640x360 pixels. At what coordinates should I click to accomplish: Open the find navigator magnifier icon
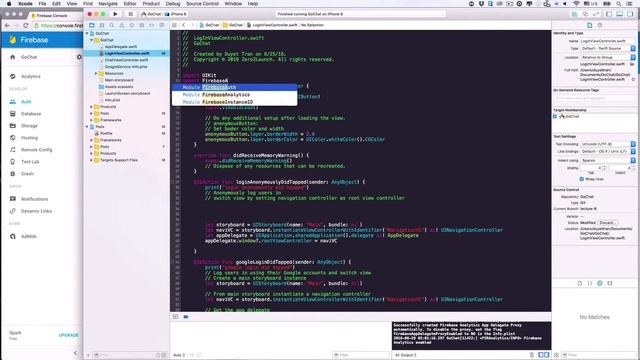click(x=111, y=25)
